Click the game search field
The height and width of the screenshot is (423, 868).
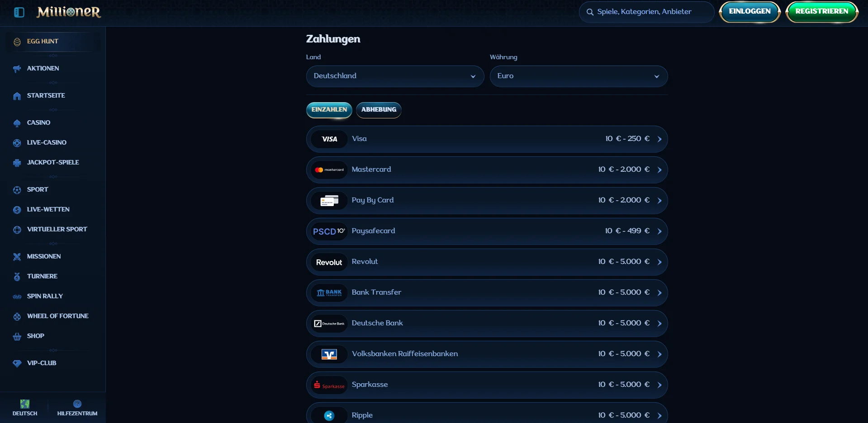(647, 12)
